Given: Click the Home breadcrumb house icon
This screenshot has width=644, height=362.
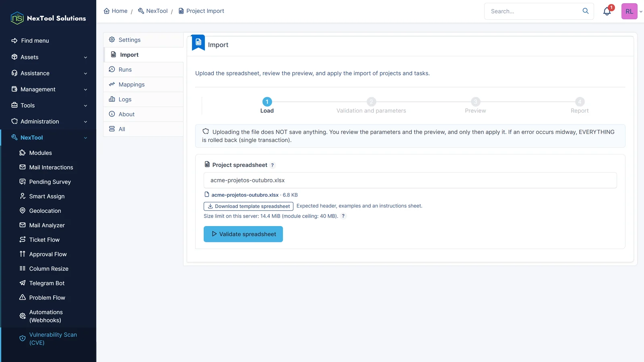Looking at the screenshot, I should pos(107,11).
